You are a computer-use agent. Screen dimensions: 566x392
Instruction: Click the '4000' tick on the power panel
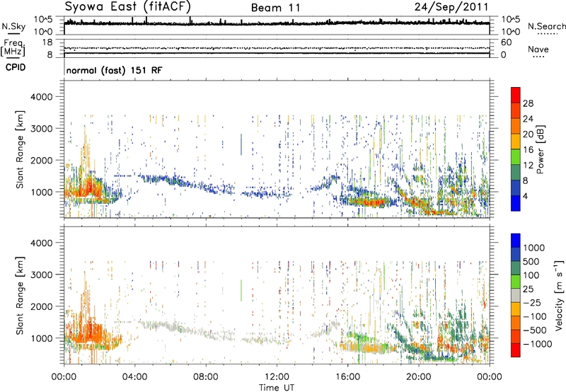tap(41, 97)
